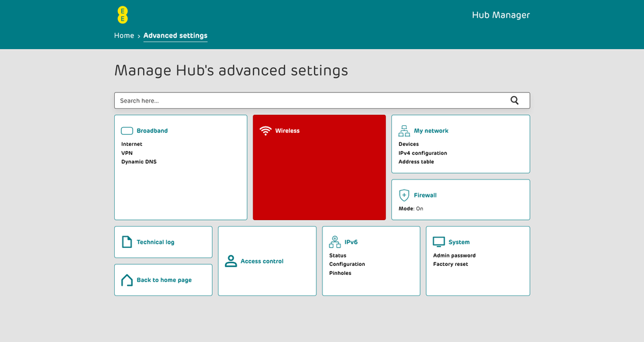The image size is (644, 342).
Task: Click the Access control person icon
Action: [231, 261]
